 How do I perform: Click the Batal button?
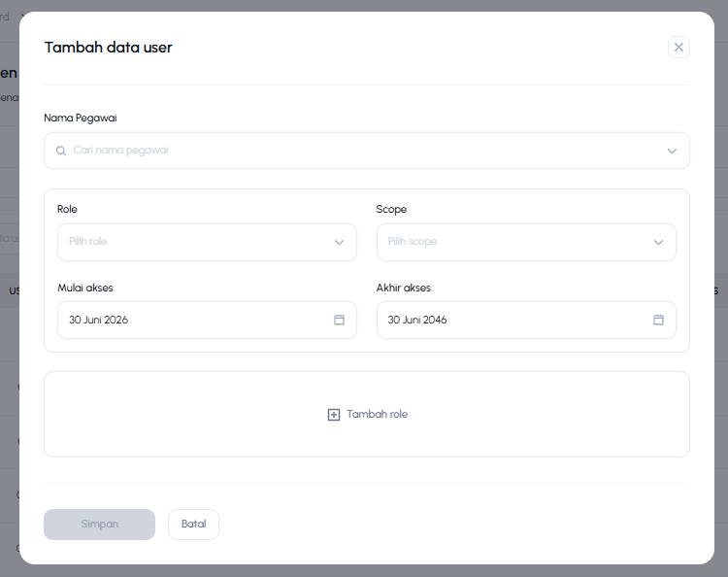pyautogui.click(x=193, y=524)
